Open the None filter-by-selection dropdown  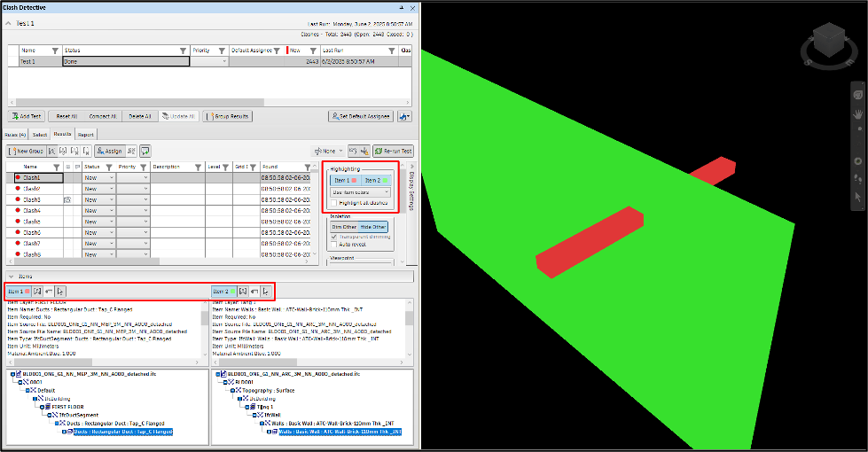tap(328, 151)
